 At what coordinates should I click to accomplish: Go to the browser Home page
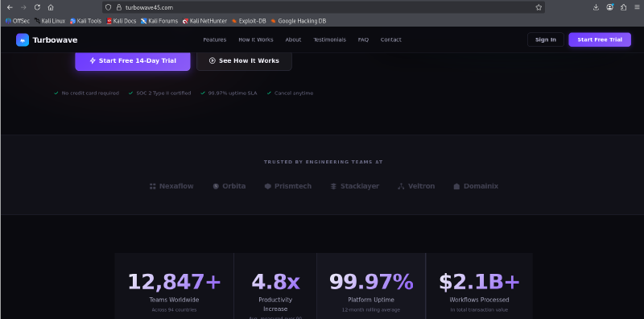pos(51,7)
